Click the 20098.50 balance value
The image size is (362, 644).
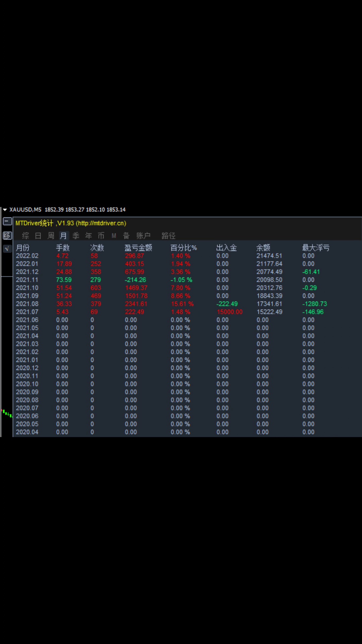point(269,280)
